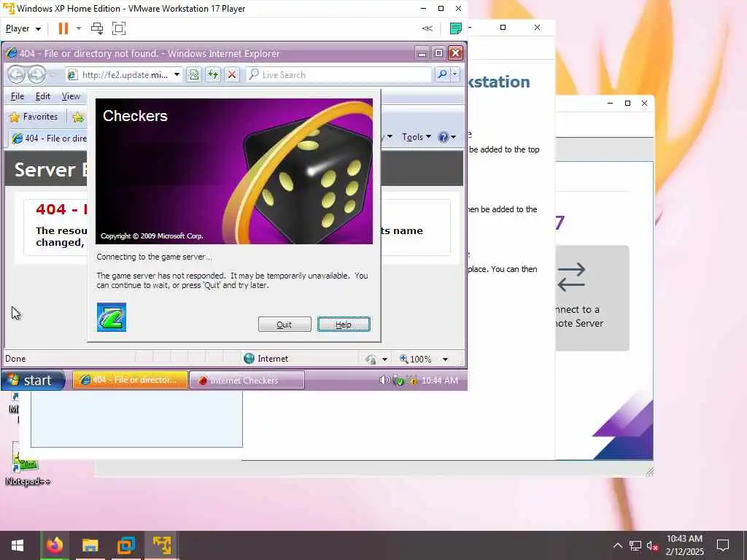Viewport: 747px width, 560px height.
Task: Quit the Checkers connection dialog
Action: [x=285, y=324]
